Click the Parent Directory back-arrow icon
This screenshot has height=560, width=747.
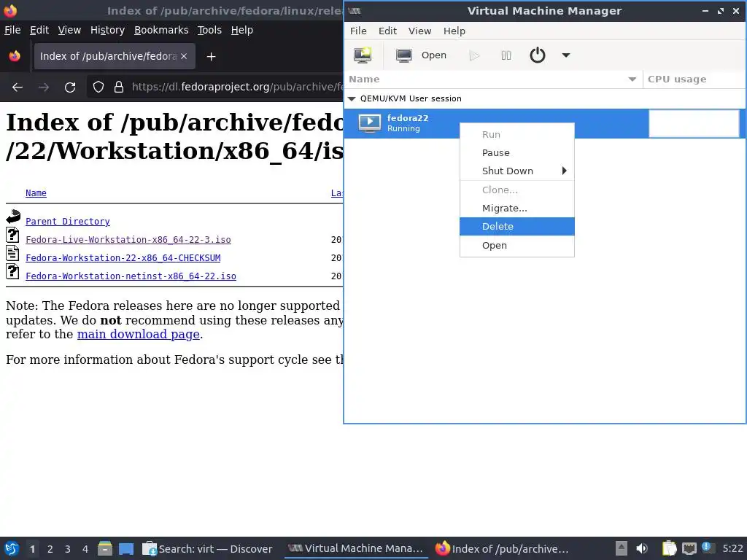pos(13,217)
